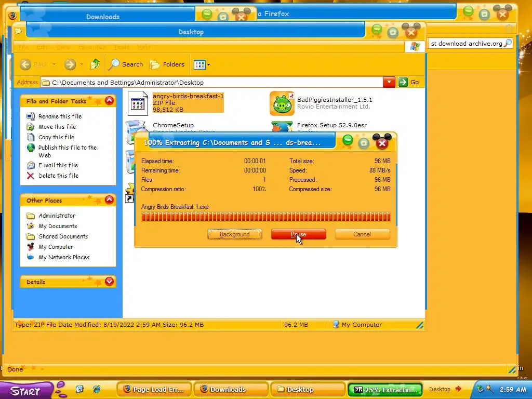
Task: Switch to Page Load Error taskbar button
Action: (x=154, y=389)
